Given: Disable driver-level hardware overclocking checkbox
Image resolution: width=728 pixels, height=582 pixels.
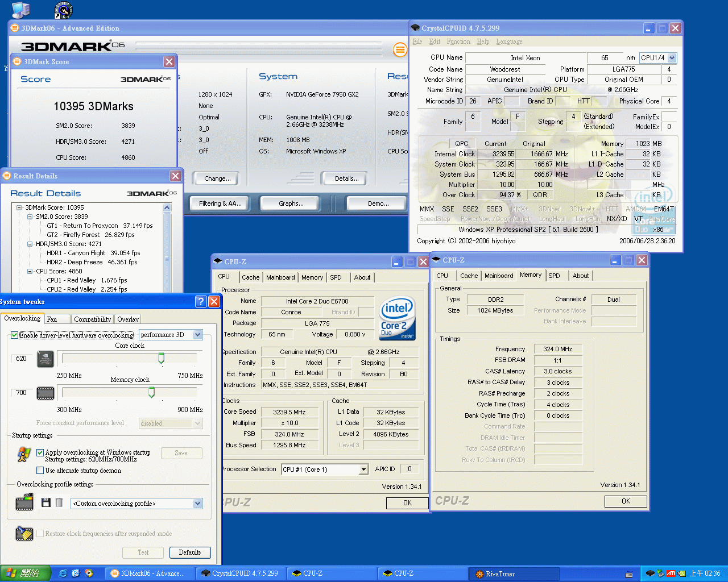Looking at the screenshot, I should coord(15,335).
